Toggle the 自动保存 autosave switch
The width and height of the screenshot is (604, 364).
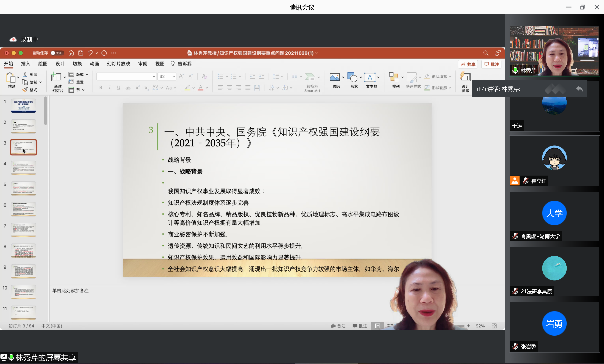pos(57,53)
